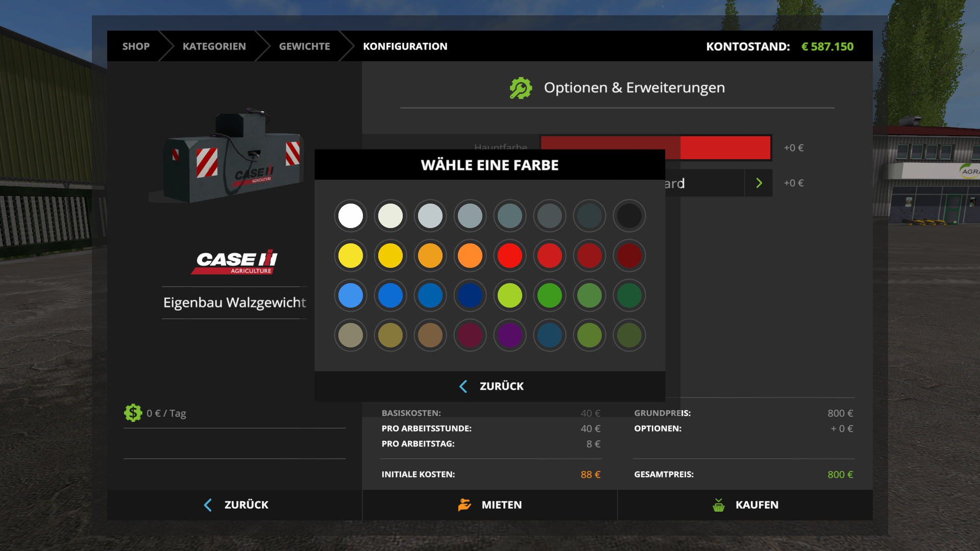Screen dimensions: 980x551
Task: Click the green wrench gear options icon
Action: coord(521,88)
